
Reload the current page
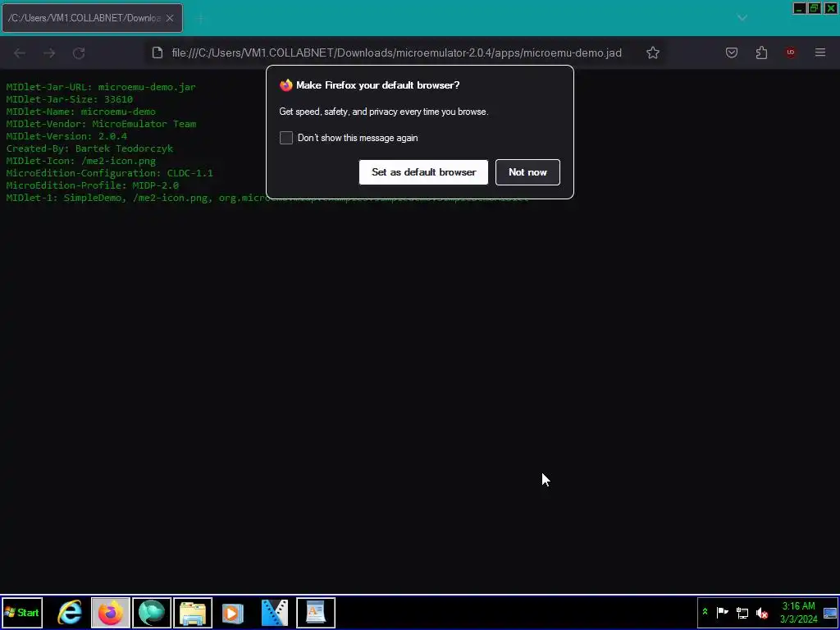click(79, 53)
